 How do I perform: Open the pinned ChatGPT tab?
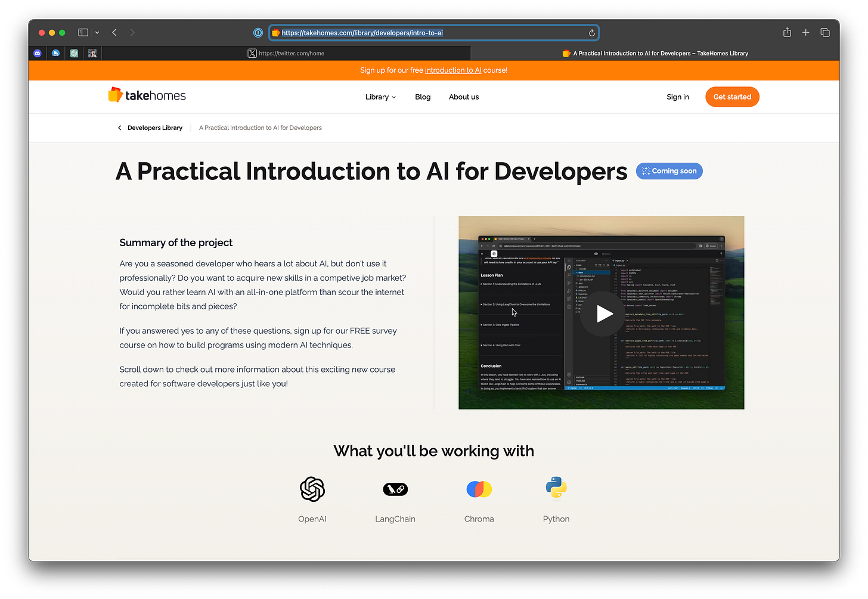(x=74, y=53)
